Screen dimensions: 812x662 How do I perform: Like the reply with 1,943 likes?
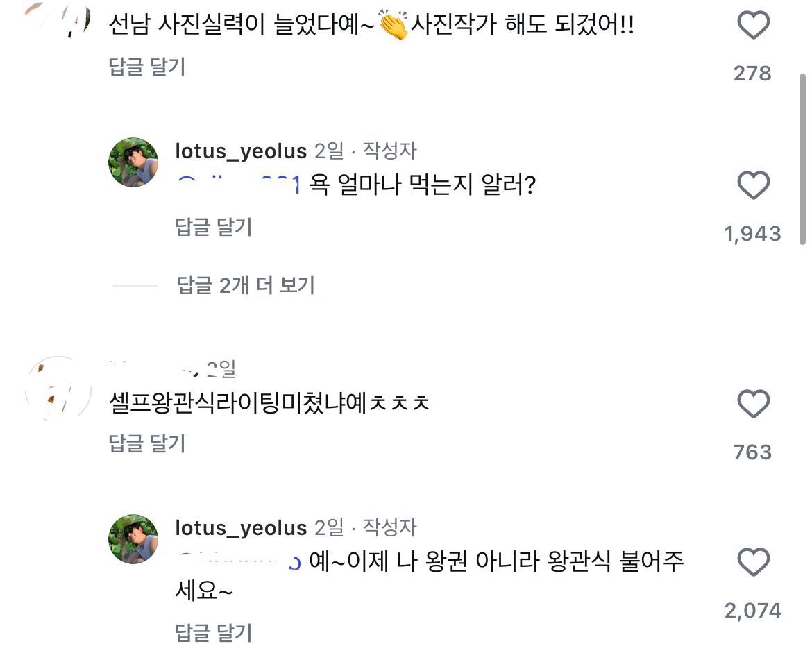(x=753, y=186)
